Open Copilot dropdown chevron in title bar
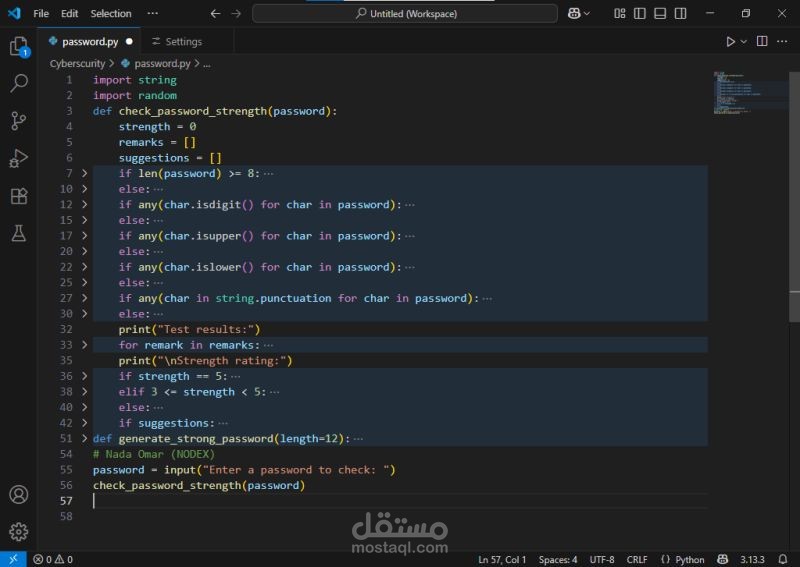The height and width of the screenshot is (567, 800). tap(587, 14)
